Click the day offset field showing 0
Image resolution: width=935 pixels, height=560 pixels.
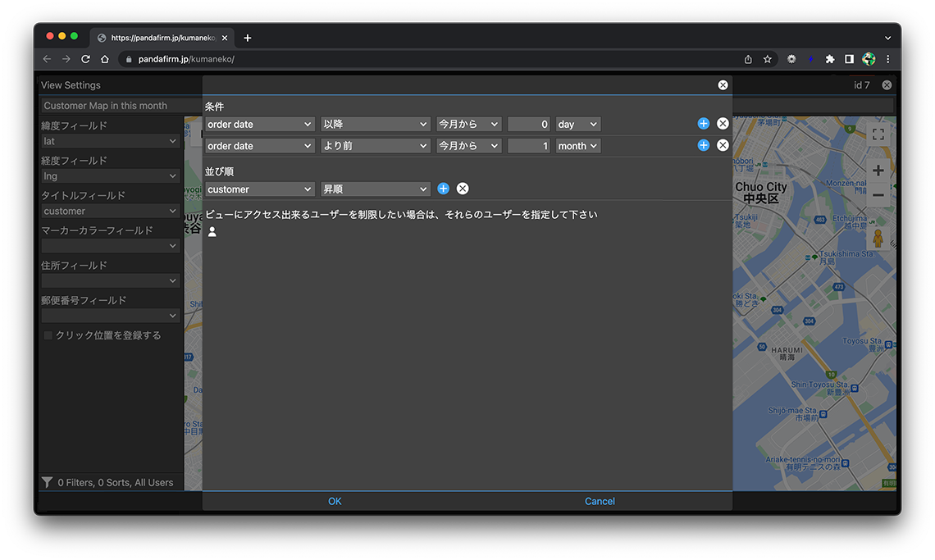click(529, 124)
